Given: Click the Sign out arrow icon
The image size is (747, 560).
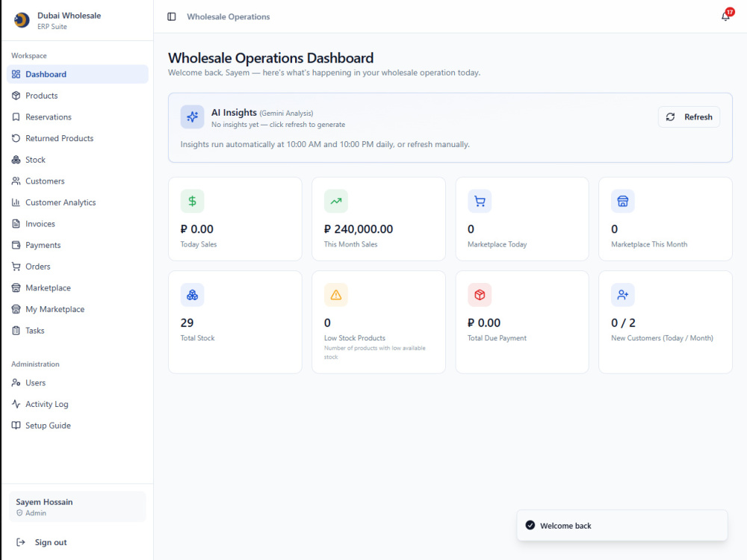Looking at the screenshot, I should (20, 542).
